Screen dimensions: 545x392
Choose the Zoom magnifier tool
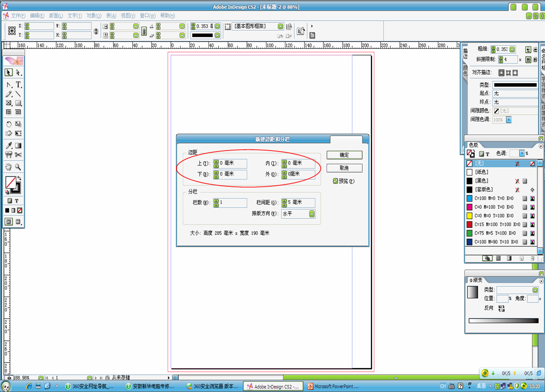[19, 167]
